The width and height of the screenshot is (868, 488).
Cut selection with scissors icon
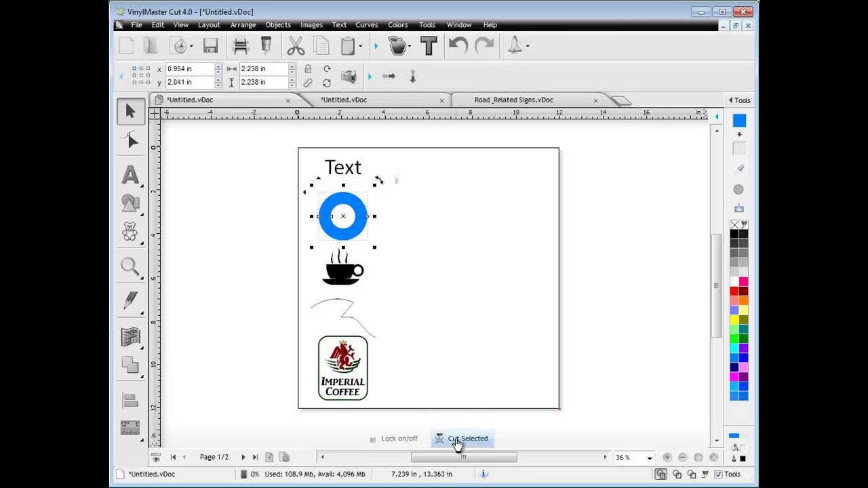point(296,46)
